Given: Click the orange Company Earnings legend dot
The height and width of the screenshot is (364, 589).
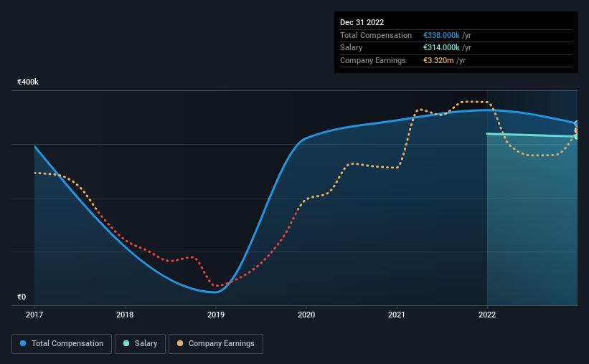Looking at the screenshot, I should click(180, 343).
